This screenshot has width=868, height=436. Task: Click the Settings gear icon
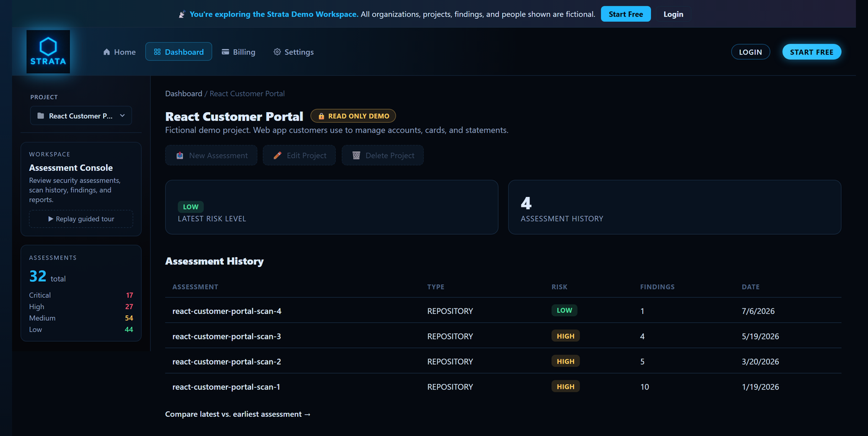[277, 52]
